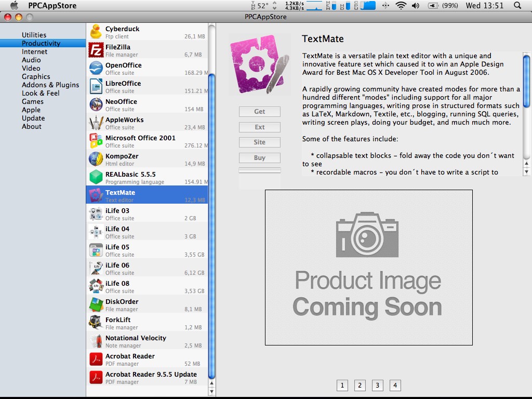Screen dimensions: 532x399
Task: Click the iLife 05 icon
Action: click(x=96, y=250)
